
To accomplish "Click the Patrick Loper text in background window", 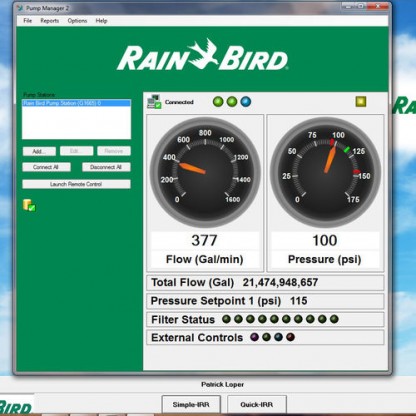I will click(222, 385).
